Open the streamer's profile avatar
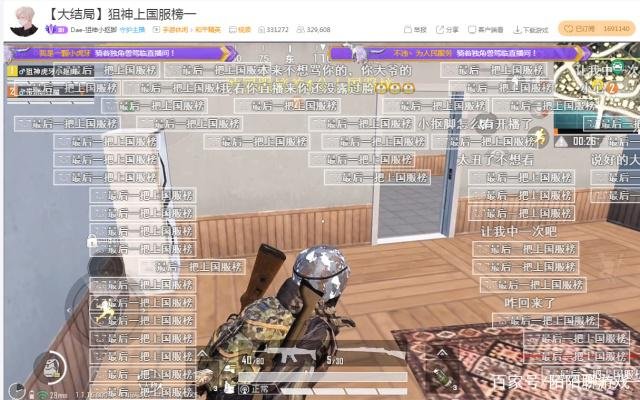 pyautogui.click(x=24, y=21)
